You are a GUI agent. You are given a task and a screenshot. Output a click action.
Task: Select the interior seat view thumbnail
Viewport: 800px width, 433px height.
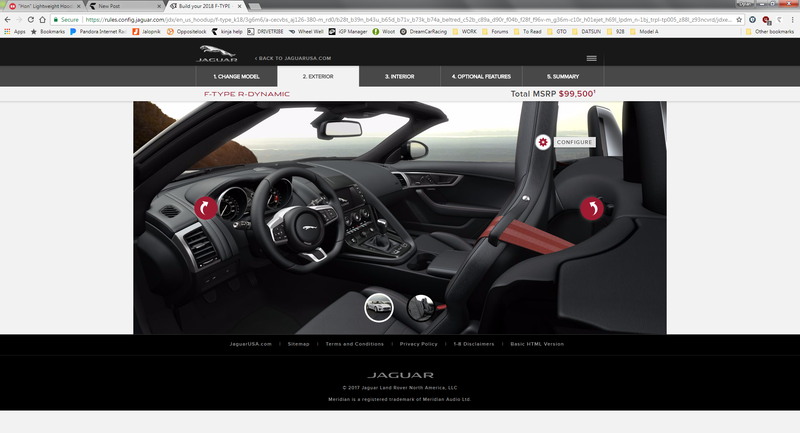point(421,307)
